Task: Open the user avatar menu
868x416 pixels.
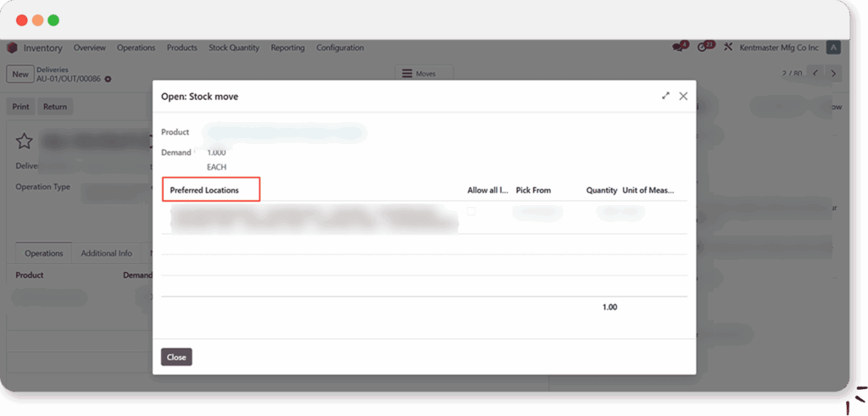Action: pos(834,47)
